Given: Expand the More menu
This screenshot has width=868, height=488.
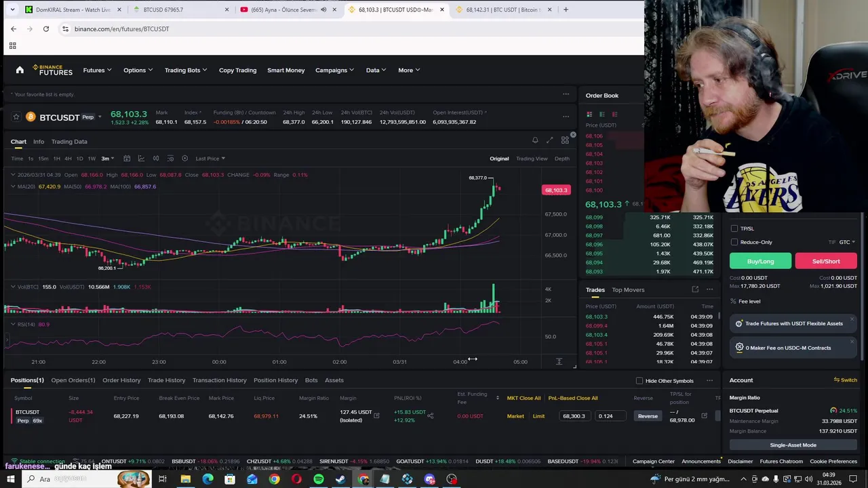Looking at the screenshot, I should 409,70.
